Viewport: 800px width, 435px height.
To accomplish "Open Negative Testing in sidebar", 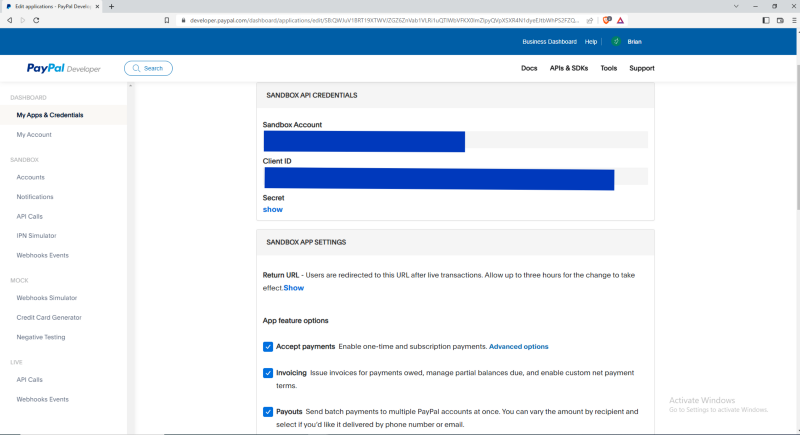I will click(x=41, y=337).
